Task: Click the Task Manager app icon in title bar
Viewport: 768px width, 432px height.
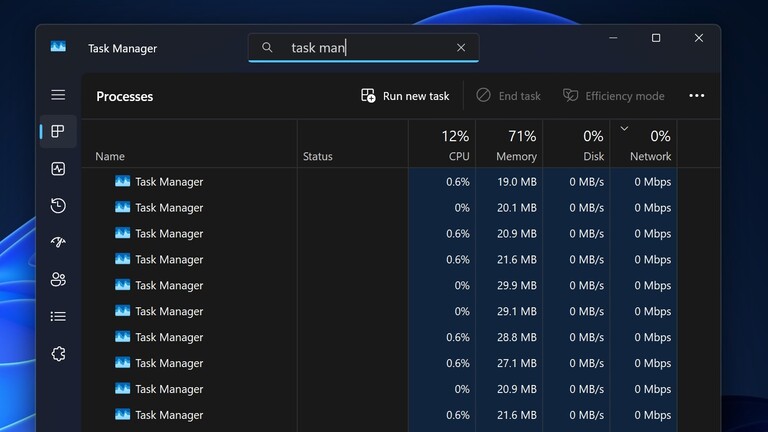Action: point(58,47)
